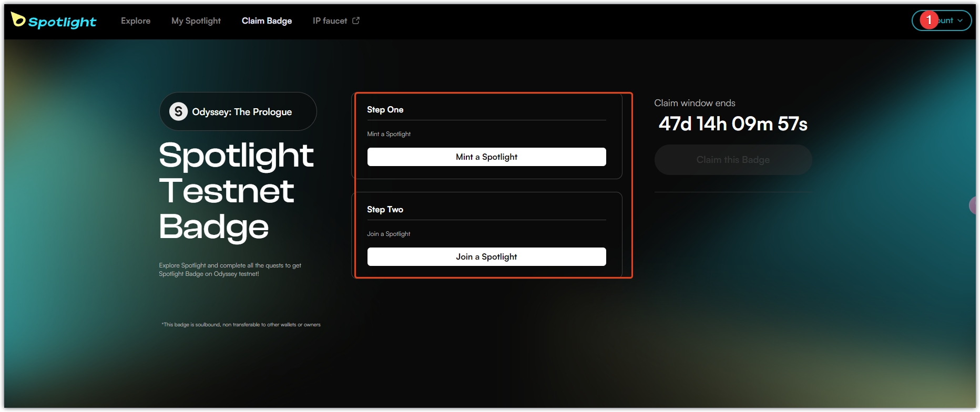Open the Explore page

click(136, 21)
